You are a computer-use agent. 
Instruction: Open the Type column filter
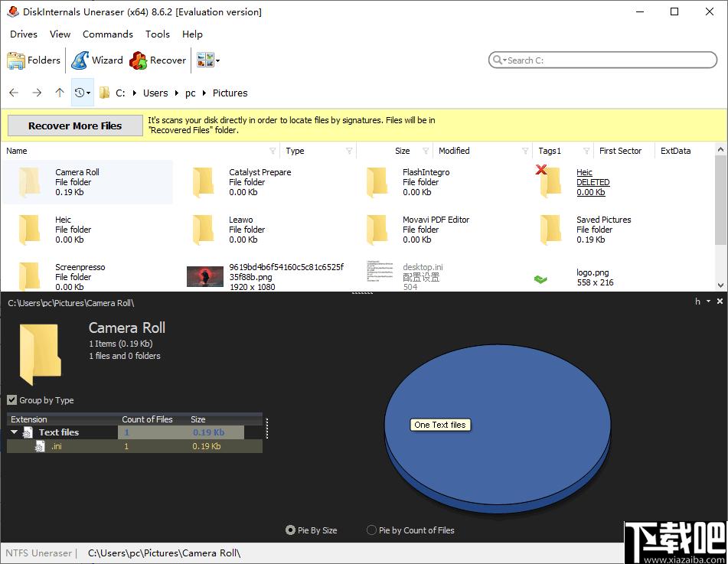point(349,151)
